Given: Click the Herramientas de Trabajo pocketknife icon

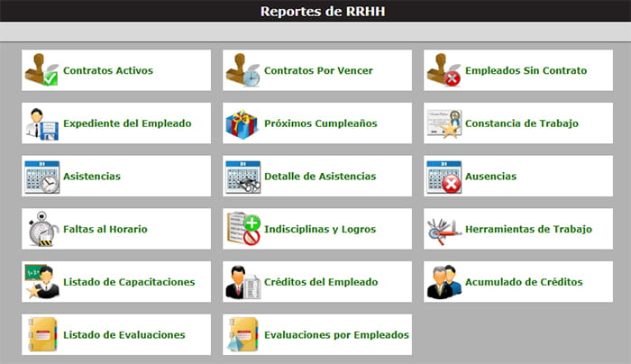Looking at the screenshot, I should [x=444, y=230].
